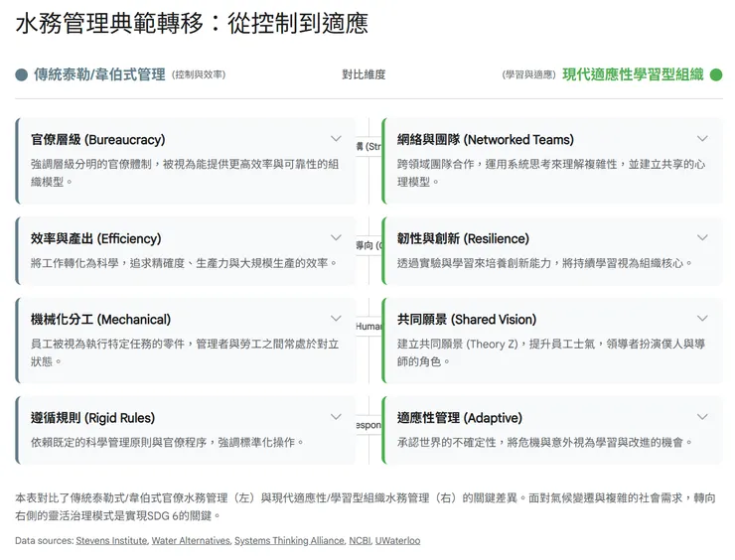Select the 傳統泰勒/韋伯式管理 heading
The image size is (735, 560).
point(99,74)
